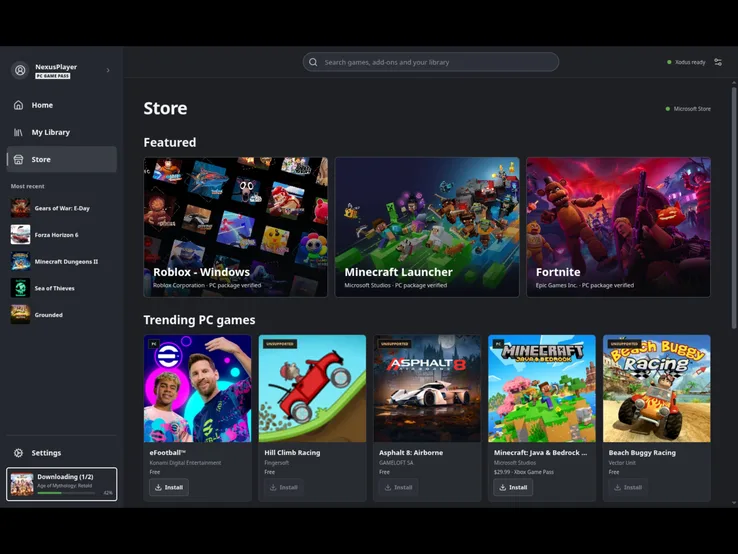Screen dimensions: 738x554
Task: Open eFootball cover art
Action: tap(198, 388)
